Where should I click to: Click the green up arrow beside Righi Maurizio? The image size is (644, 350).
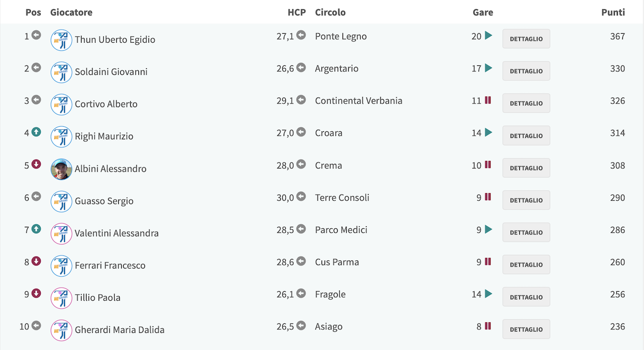[x=36, y=132]
